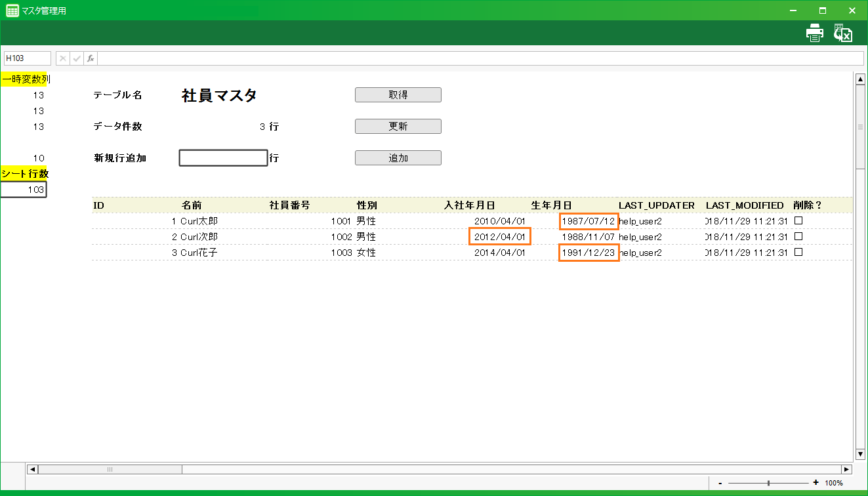Click the fx insert function icon
Viewport: 868px width, 496px height.
tap(91, 58)
